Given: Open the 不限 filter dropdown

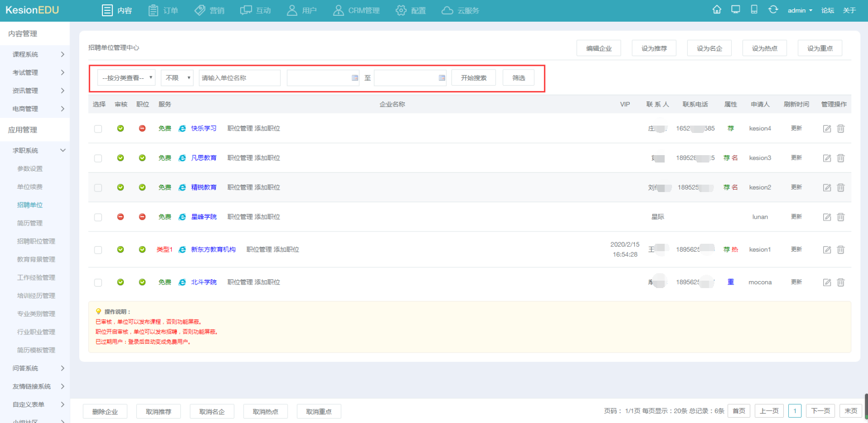Looking at the screenshot, I should click(x=177, y=78).
